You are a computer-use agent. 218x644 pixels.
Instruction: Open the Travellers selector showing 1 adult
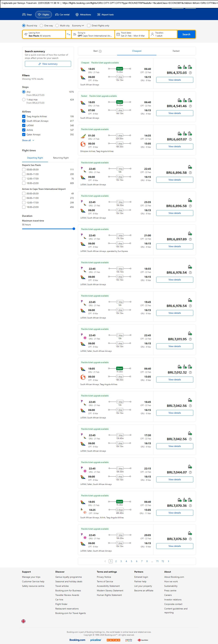(x=163, y=34)
